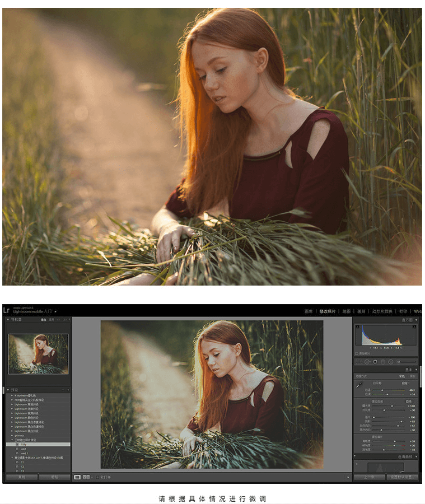Open the Web module

click(x=418, y=311)
